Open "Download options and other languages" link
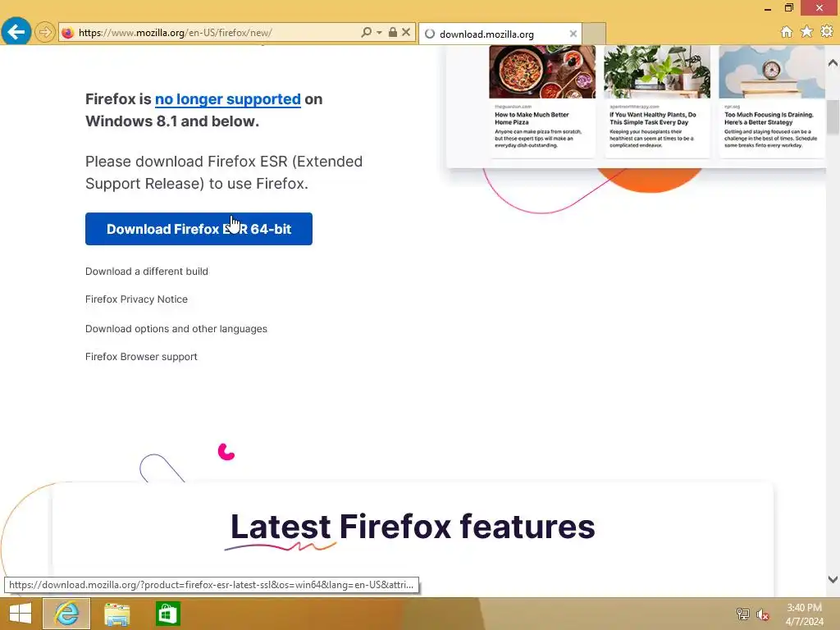 click(x=176, y=328)
